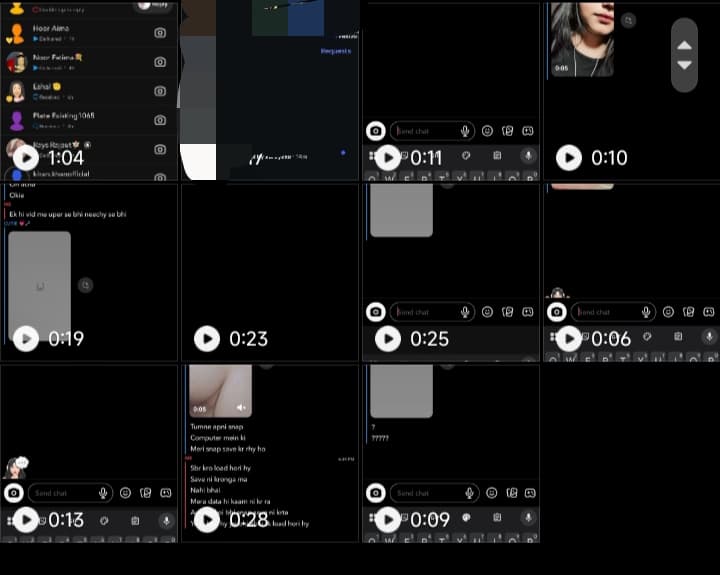Screen dimensions: 720x575
Task: Play the 0:28 video clip
Action: (x=207, y=519)
